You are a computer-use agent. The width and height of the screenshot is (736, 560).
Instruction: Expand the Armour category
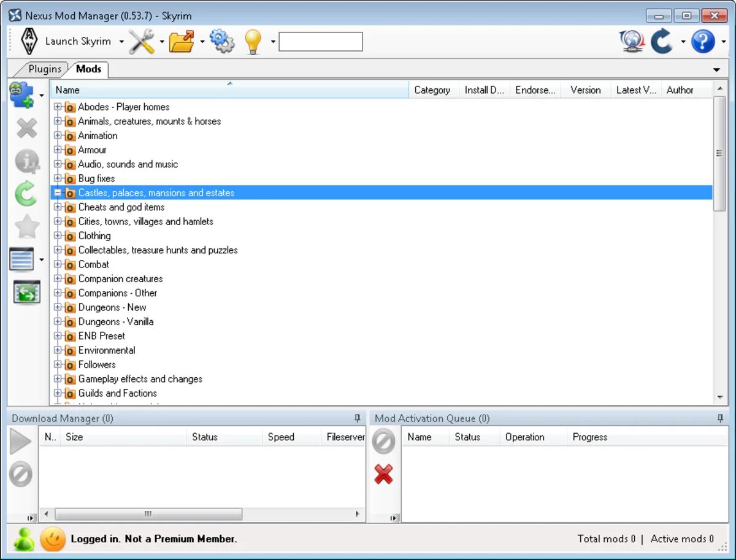58,150
